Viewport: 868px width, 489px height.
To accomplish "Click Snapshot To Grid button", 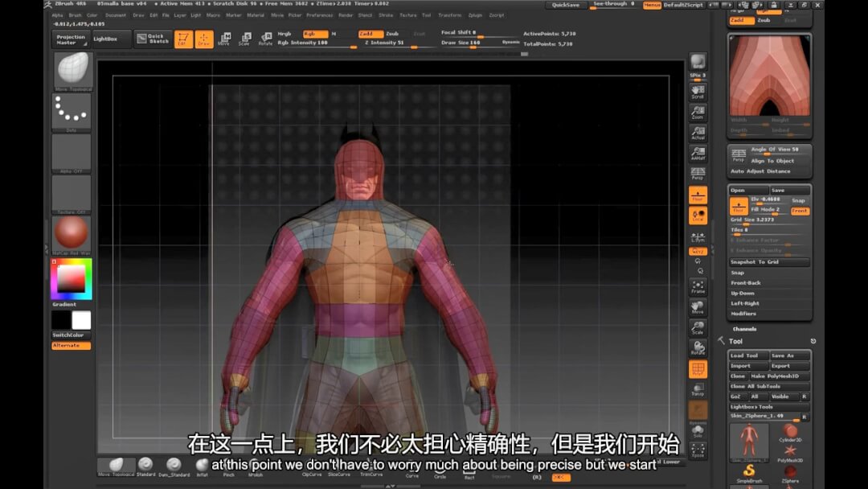I will click(769, 262).
